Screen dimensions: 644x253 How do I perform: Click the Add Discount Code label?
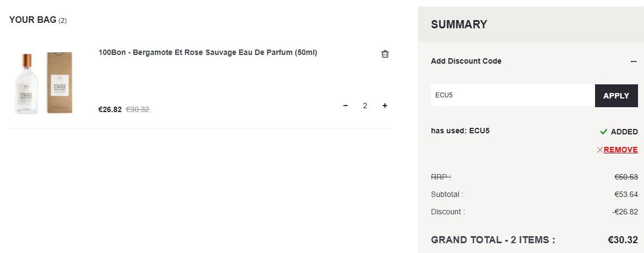[466, 61]
